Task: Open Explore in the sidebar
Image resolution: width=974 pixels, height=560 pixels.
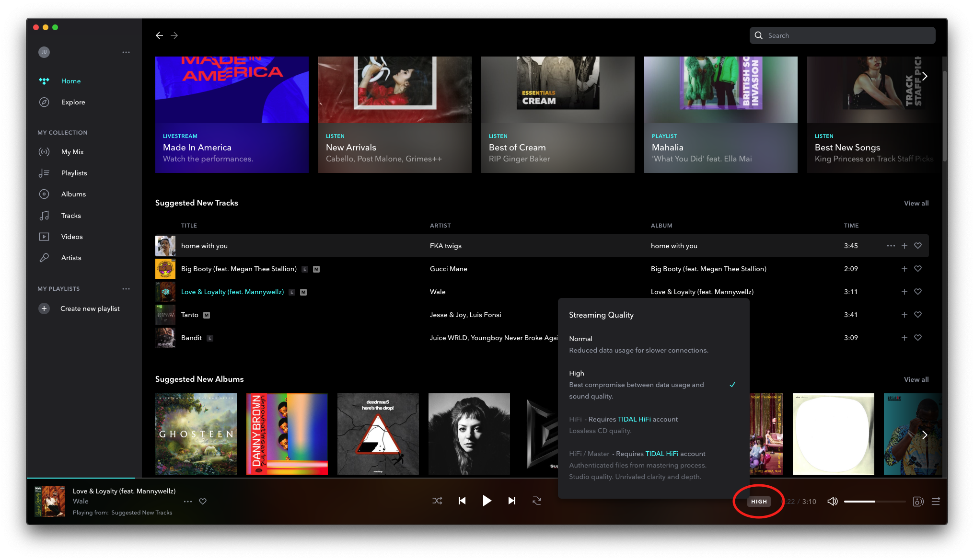Action: (73, 102)
